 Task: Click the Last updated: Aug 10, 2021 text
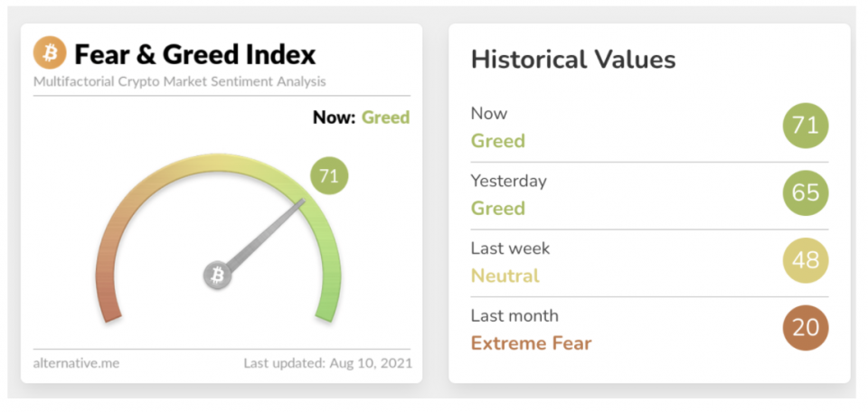coord(327,363)
